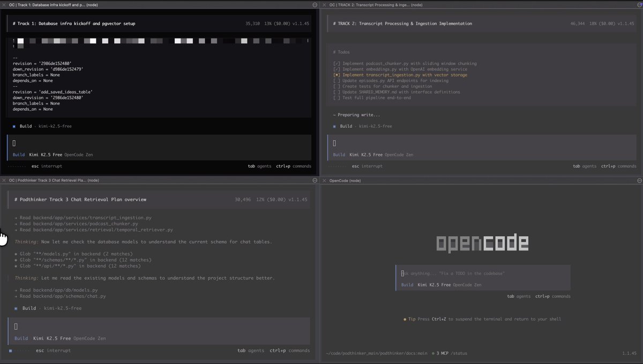Click 'tab agents' in Track 1 pane
Image resolution: width=643 pixels, height=364 pixels.
259,166
